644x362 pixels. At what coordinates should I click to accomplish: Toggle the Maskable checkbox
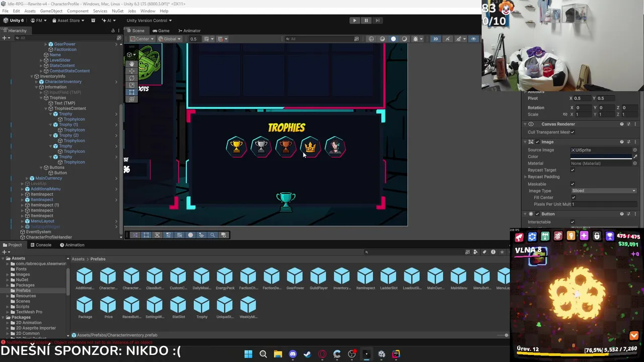click(573, 184)
